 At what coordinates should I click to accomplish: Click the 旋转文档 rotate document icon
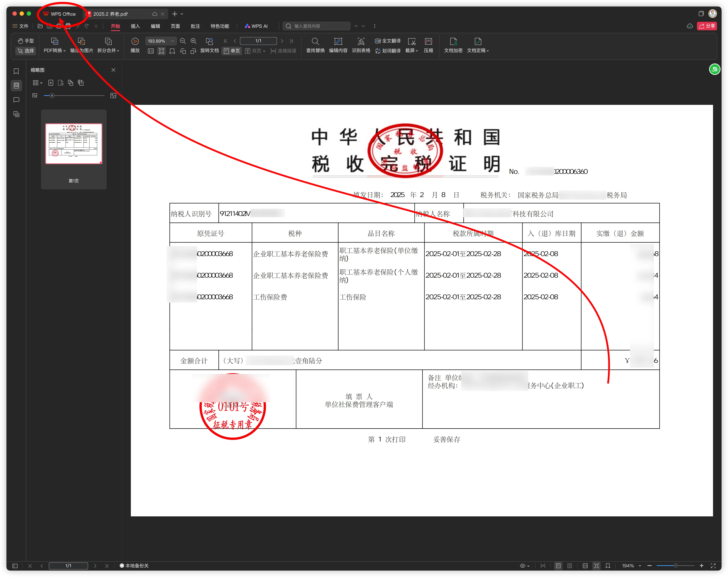click(x=209, y=42)
